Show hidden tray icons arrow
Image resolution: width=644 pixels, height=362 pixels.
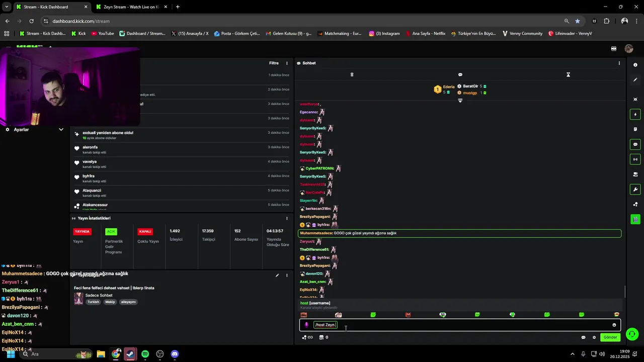(573, 354)
